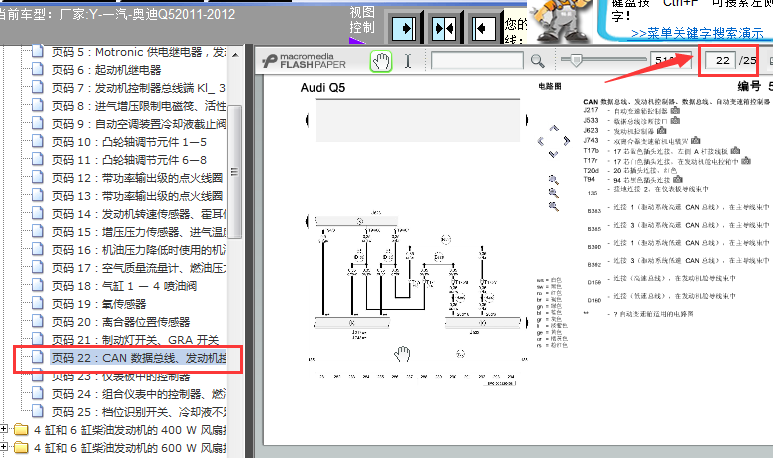Image resolution: width=773 pixels, height=458 pixels.
Task: Click the tree panel scrollbar up arrow
Action: (235, 55)
